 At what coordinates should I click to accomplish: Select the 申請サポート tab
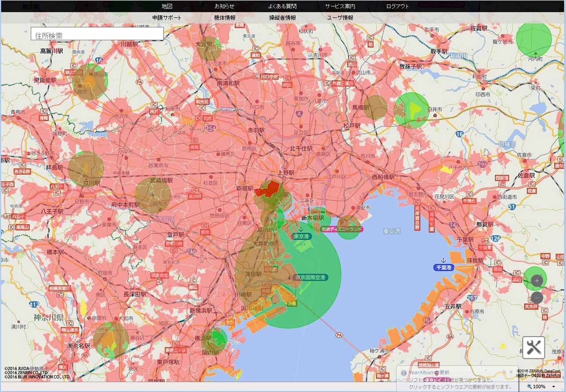tap(167, 18)
